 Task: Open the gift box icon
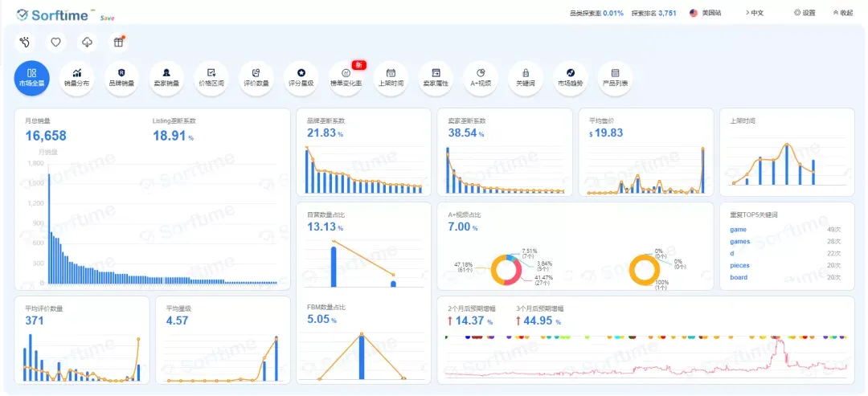[118, 42]
